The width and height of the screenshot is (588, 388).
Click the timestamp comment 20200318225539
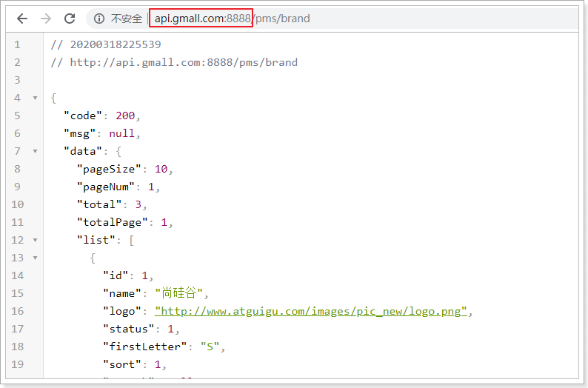tap(115, 44)
